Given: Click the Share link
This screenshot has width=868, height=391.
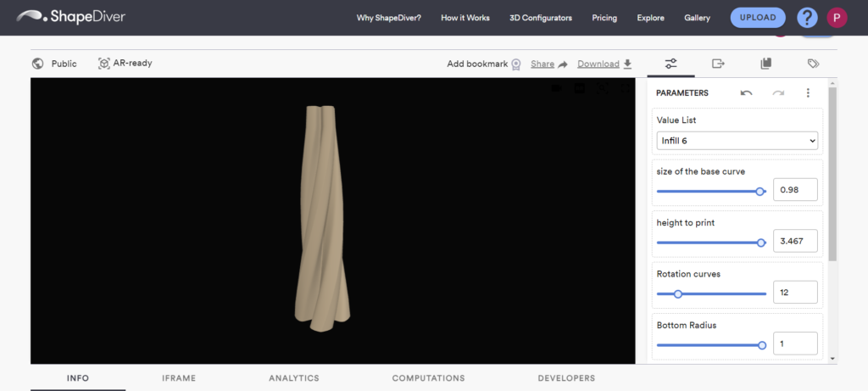Looking at the screenshot, I should pyautogui.click(x=542, y=64).
